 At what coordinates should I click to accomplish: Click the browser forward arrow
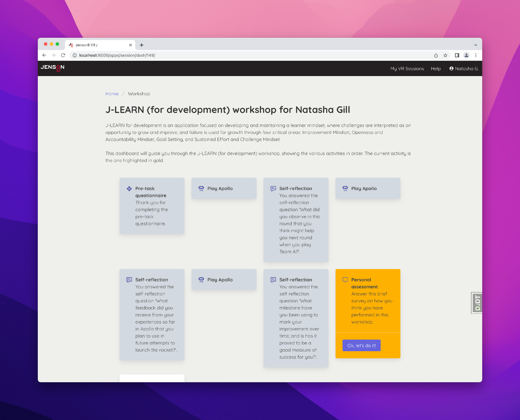(54, 55)
